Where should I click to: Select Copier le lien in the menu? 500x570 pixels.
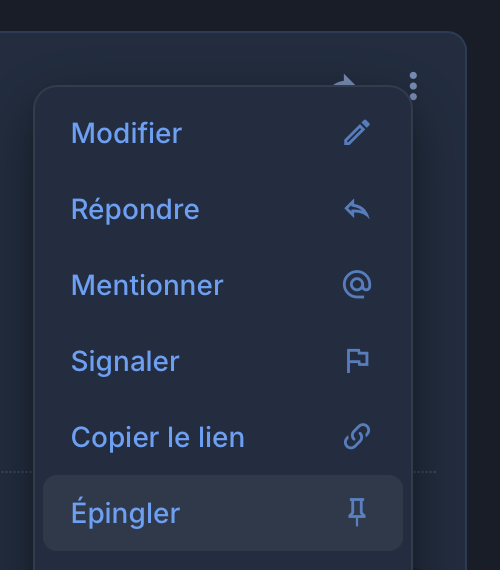(223, 437)
